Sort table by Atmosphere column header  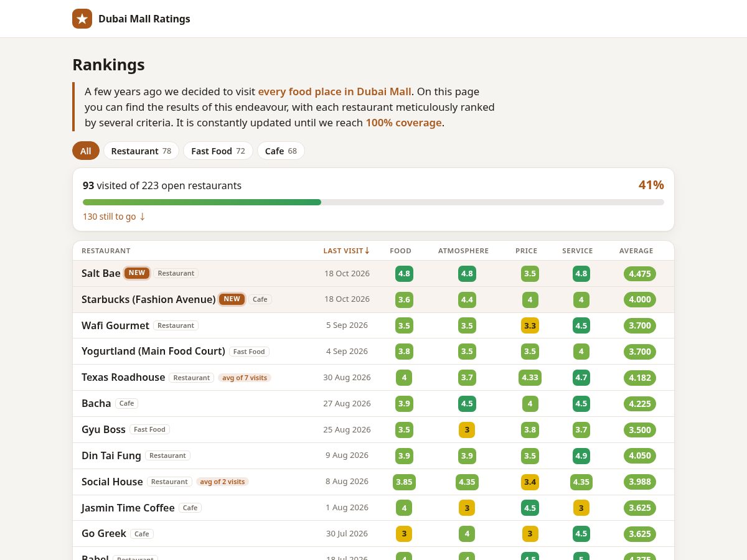pos(463,251)
